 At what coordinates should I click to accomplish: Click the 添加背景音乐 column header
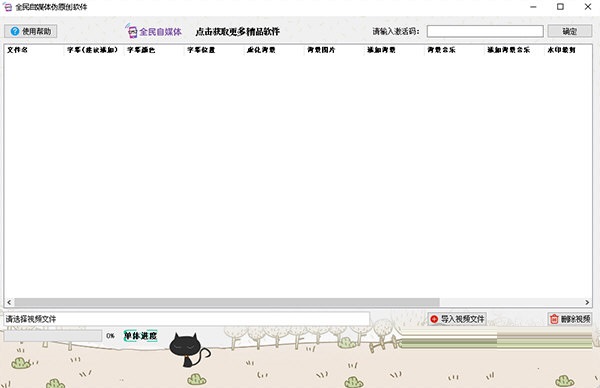click(514, 50)
